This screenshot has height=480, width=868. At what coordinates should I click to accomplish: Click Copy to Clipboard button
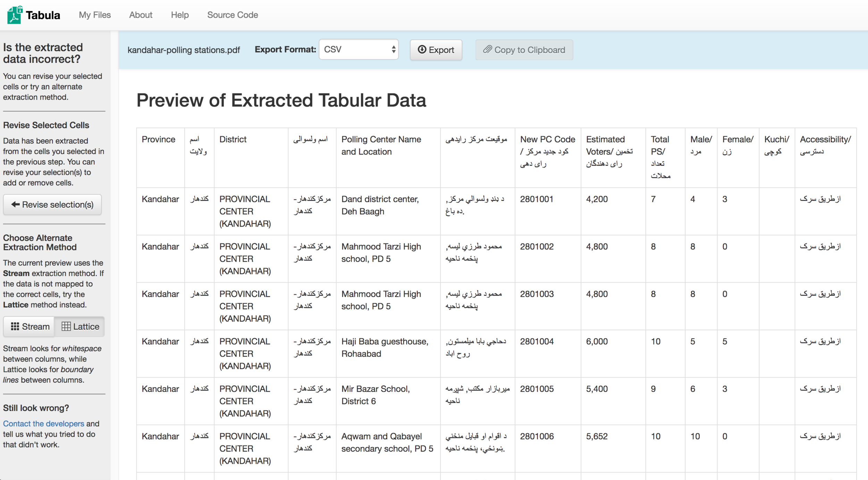point(524,50)
